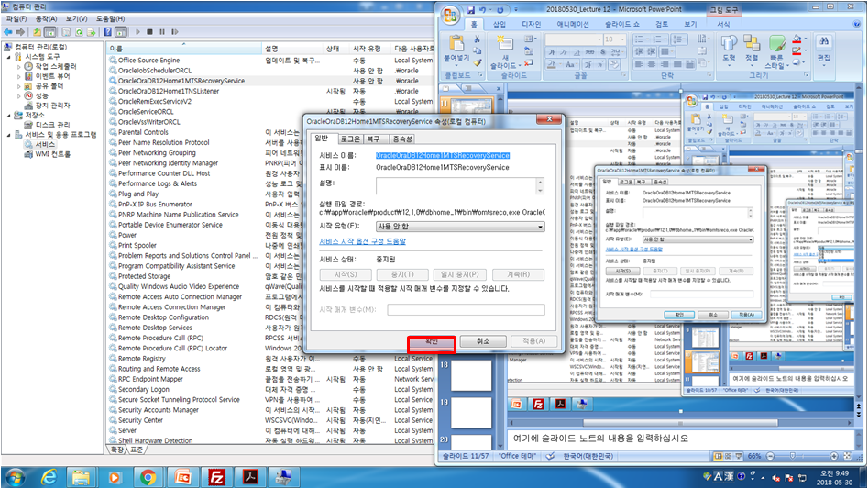Expand the 작업 스케줄러 tree node
The image size is (868, 489).
coord(19,66)
